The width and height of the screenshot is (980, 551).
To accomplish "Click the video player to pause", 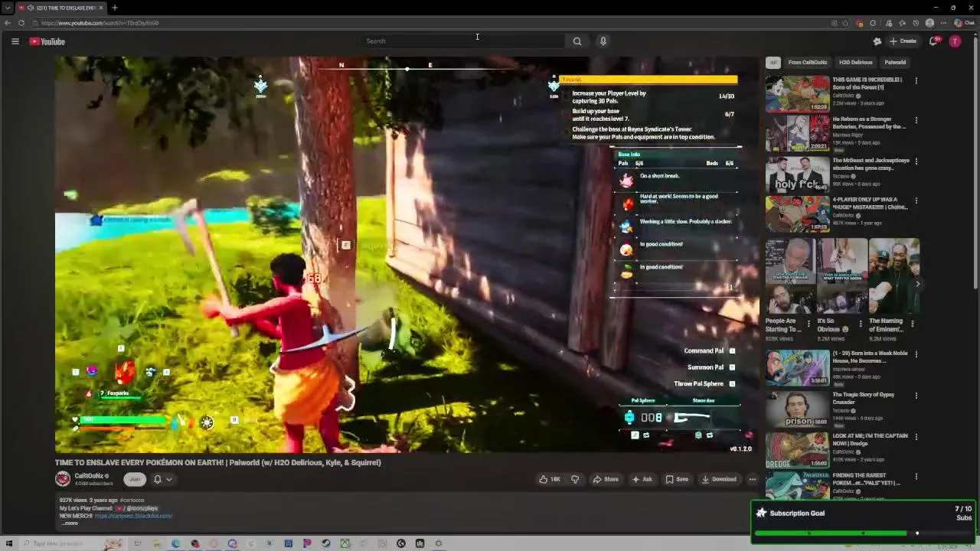I will click(406, 255).
